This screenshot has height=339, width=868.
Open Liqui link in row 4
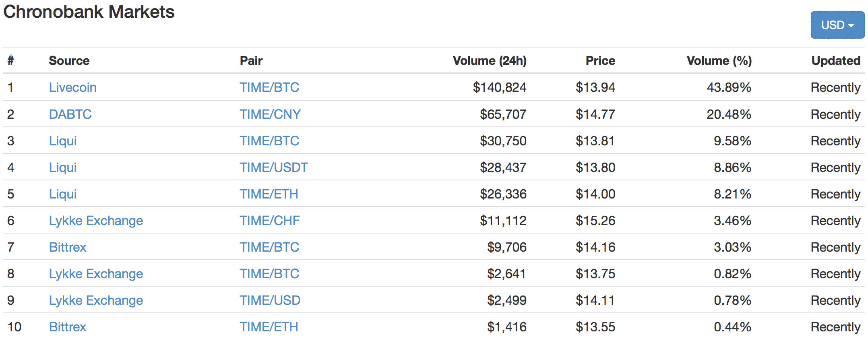(62, 167)
